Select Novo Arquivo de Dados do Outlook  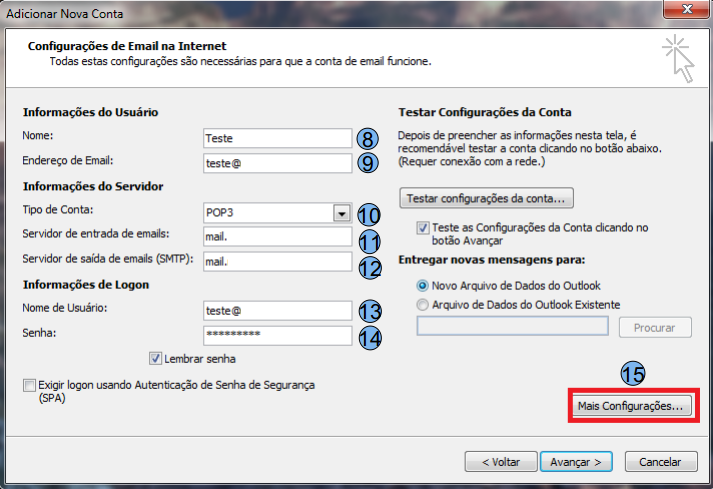(423, 286)
